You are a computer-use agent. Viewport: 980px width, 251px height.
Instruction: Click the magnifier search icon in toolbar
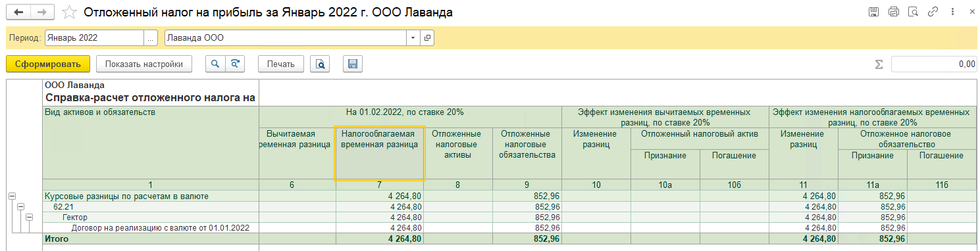pos(215,64)
